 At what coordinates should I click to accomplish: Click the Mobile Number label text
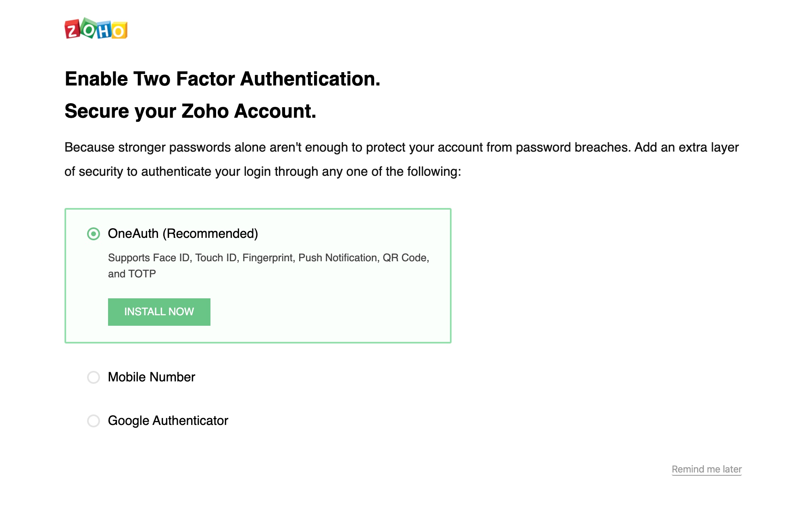152,377
